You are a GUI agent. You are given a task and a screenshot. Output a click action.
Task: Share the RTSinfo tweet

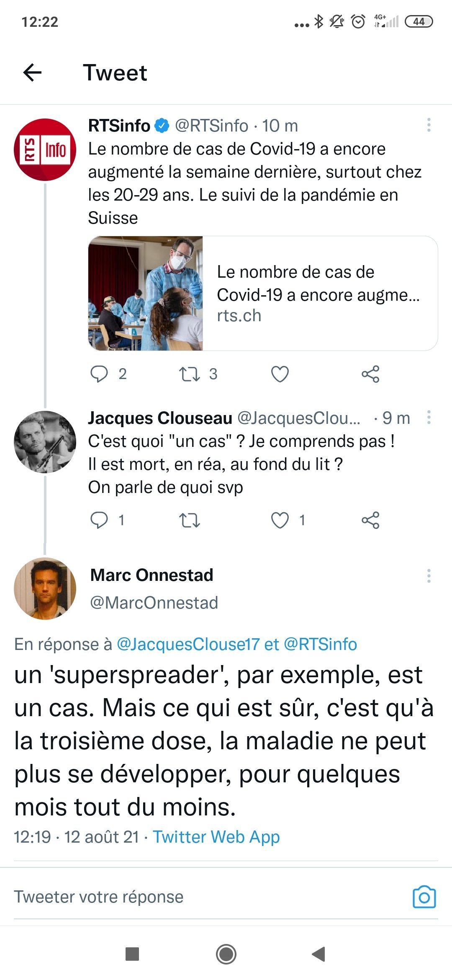pos(370,374)
